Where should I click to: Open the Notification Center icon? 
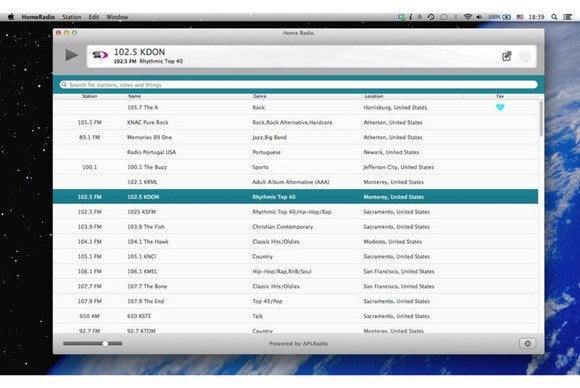click(568, 17)
